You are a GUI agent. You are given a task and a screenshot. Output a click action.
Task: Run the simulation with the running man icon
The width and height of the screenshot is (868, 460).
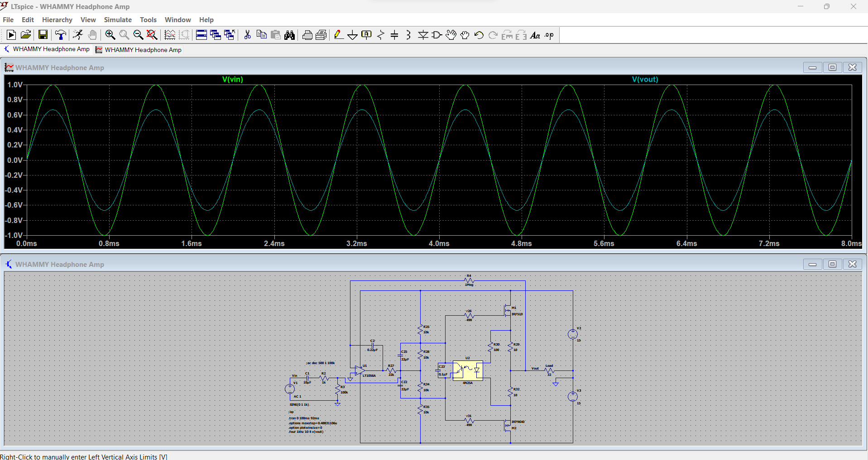point(78,35)
